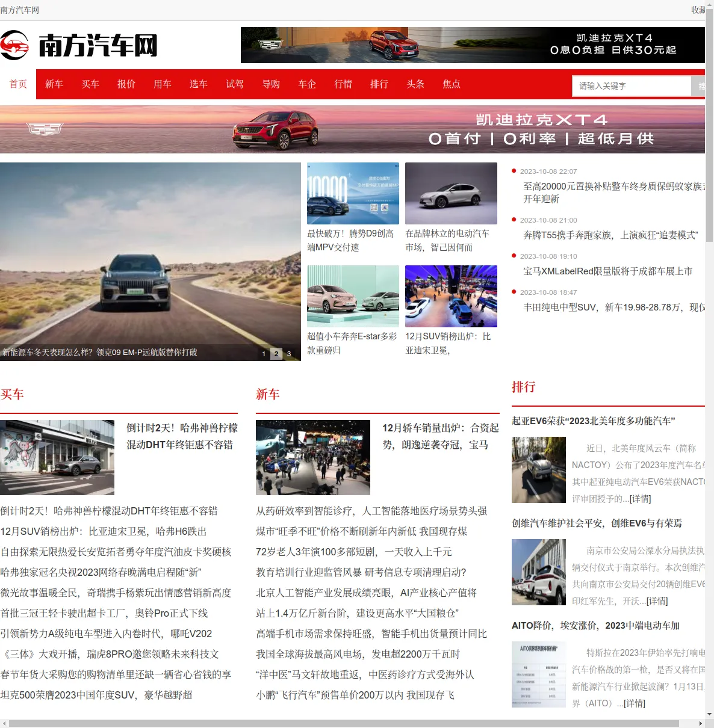714x728 pixels.
Task: Open the wide Cadillac XT4 0首付 banner
Action: click(x=352, y=129)
